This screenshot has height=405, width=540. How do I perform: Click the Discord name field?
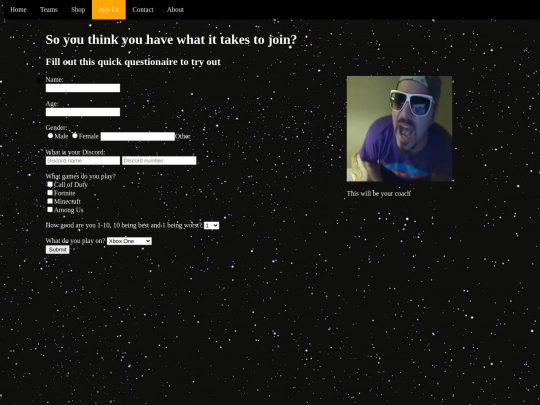click(x=83, y=160)
